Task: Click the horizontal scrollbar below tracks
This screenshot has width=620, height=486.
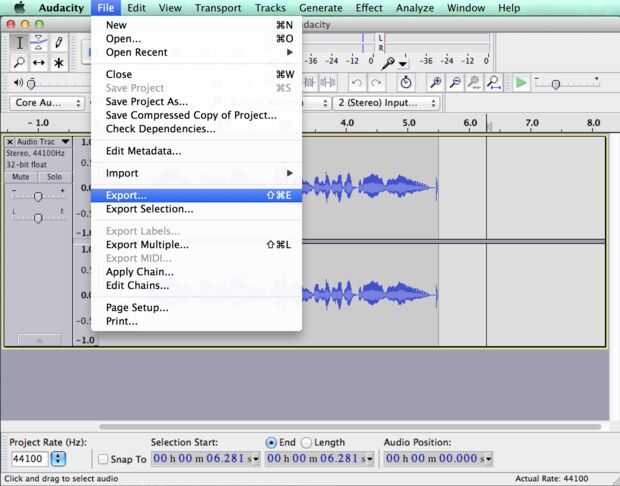Action: pyautogui.click(x=350, y=427)
